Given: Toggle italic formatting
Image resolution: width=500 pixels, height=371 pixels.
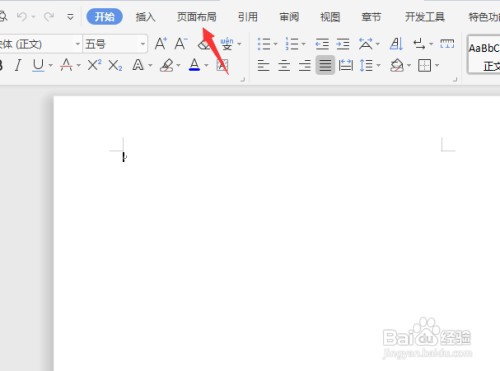Looking at the screenshot, I should click(x=18, y=65).
